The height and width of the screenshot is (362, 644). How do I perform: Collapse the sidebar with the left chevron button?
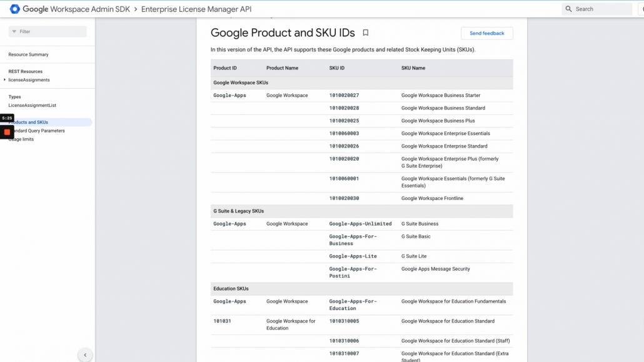click(x=85, y=355)
